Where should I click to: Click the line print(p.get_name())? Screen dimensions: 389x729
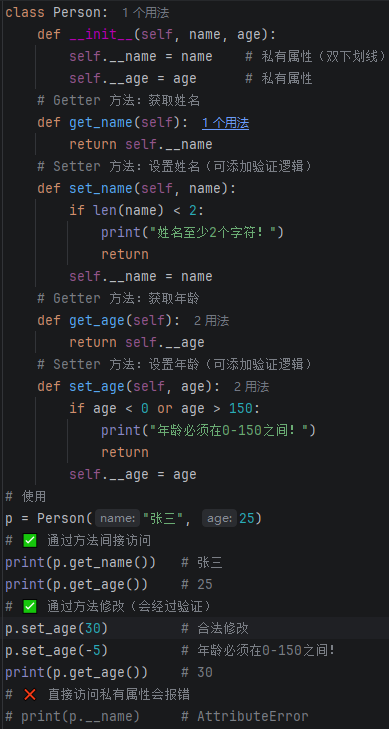(81, 563)
